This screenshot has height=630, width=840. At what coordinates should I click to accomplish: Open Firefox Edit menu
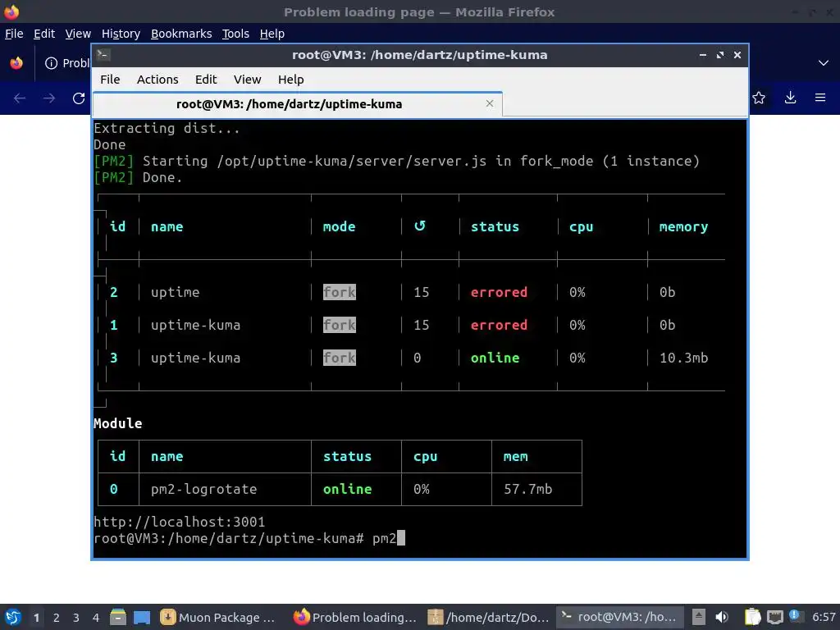[44, 34]
